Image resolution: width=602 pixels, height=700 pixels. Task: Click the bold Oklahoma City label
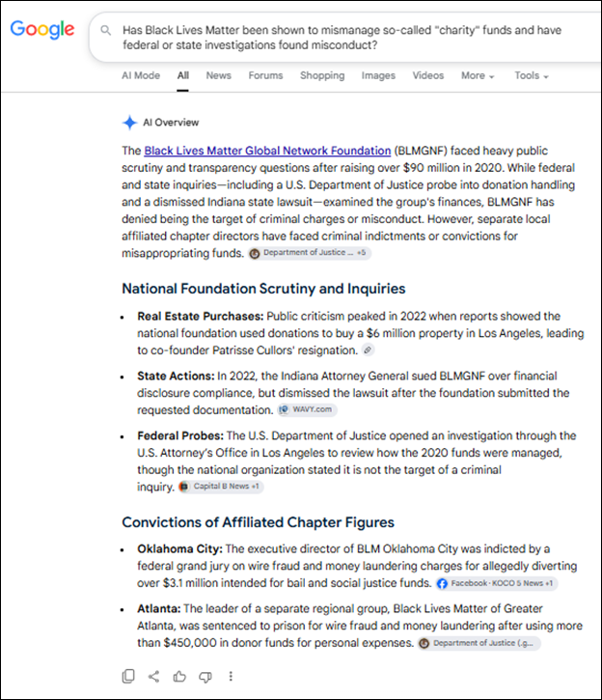click(179, 548)
